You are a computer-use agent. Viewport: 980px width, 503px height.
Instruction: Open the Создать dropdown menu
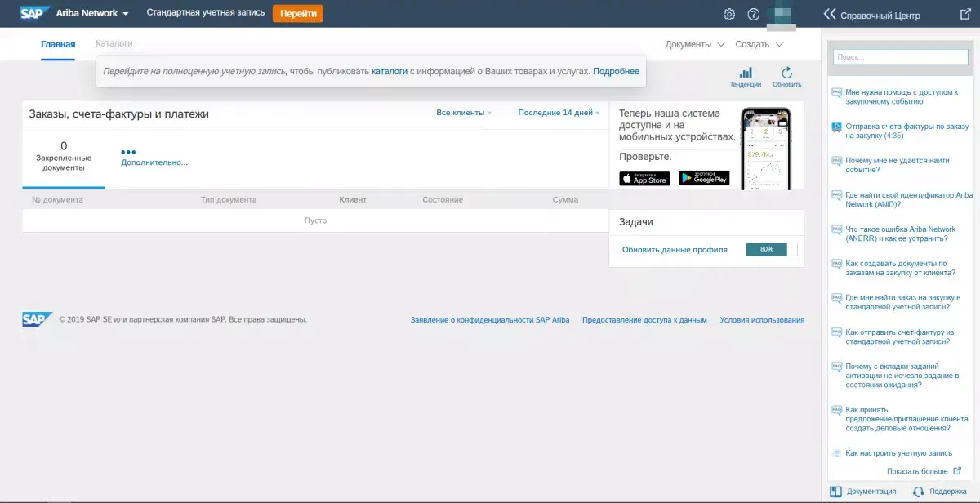pos(759,44)
